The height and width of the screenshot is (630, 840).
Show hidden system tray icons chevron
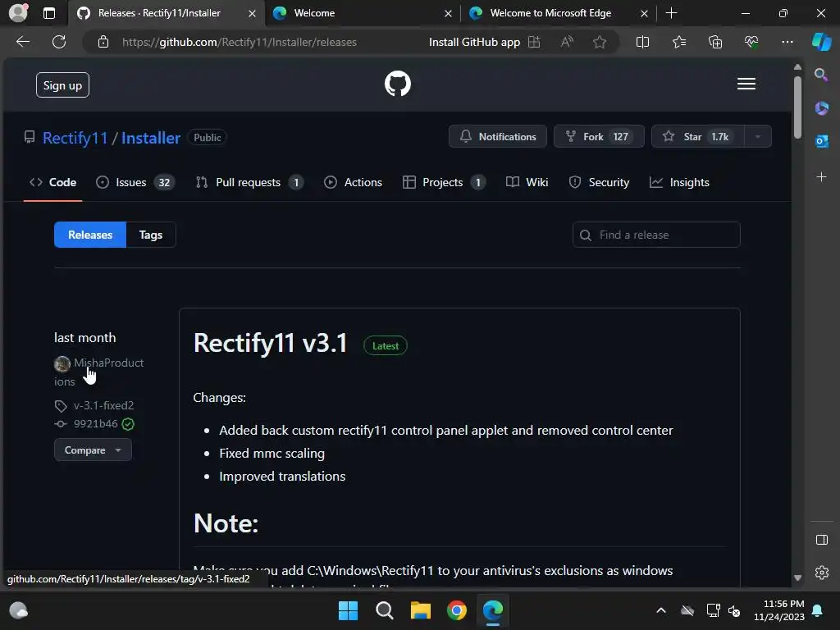coord(661,610)
